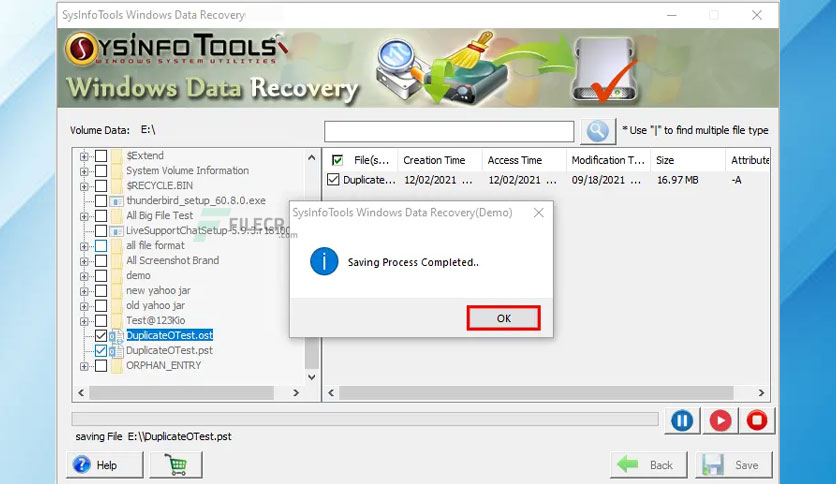Viewport: 836px width, 484px height.
Task: Expand the $Extend tree node
Action: 84,156
